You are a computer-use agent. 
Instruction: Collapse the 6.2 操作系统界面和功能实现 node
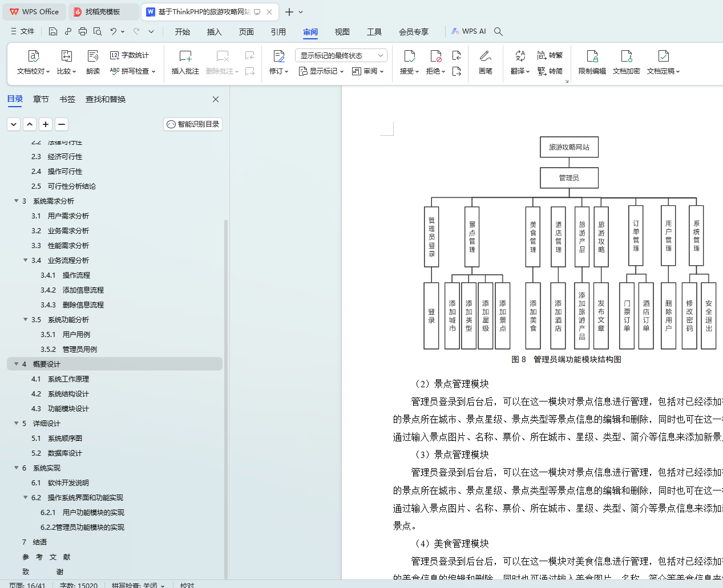point(25,497)
